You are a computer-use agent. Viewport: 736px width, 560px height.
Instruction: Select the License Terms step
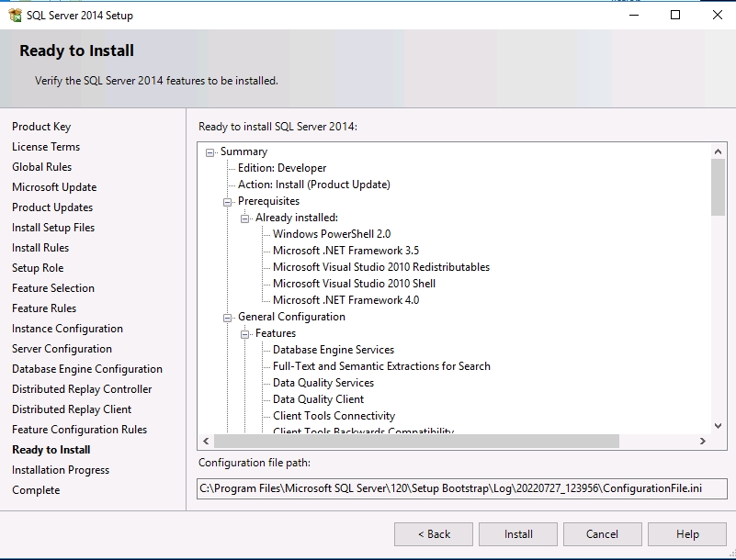coord(46,147)
